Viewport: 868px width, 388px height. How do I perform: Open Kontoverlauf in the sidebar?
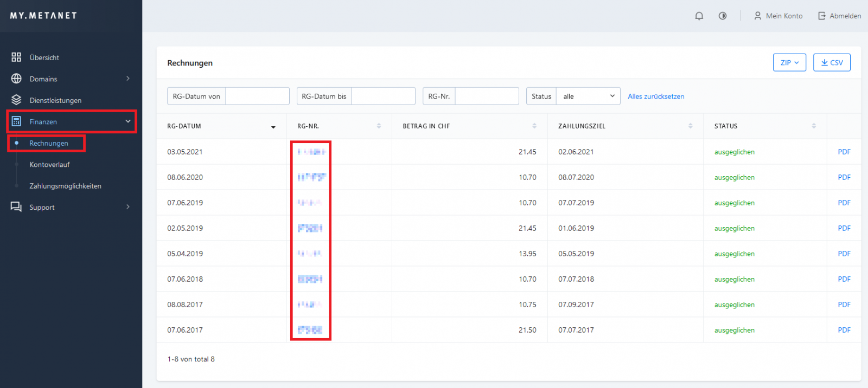[49, 165]
